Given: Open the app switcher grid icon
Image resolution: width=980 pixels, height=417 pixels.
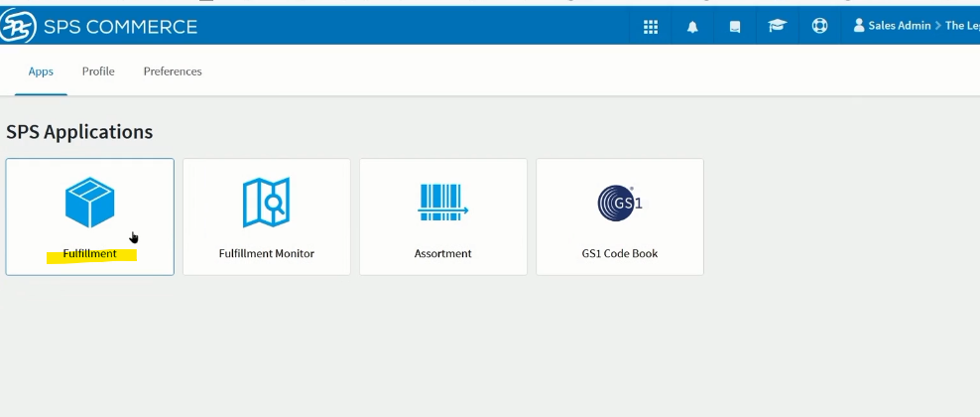Looking at the screenshot, I should point(651,26).
